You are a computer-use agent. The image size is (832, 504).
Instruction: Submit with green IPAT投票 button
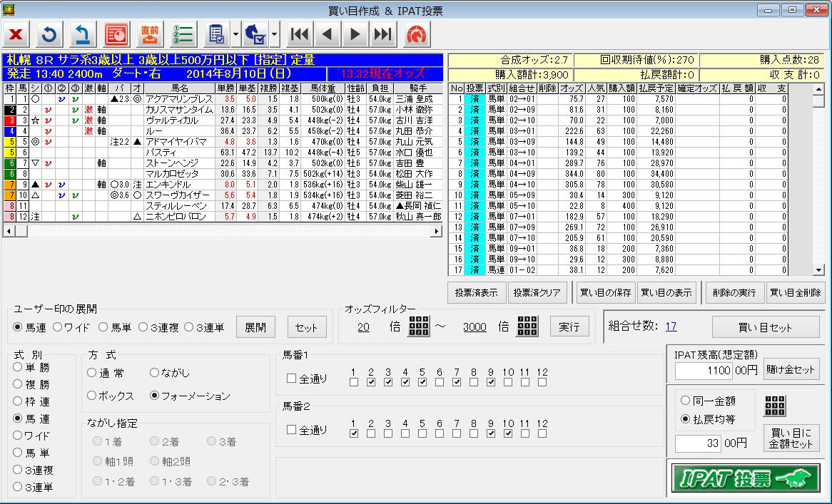[746, 478]
